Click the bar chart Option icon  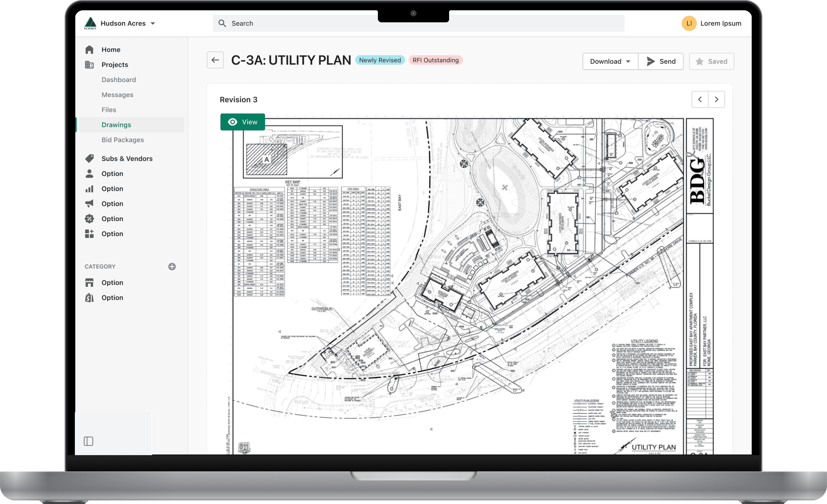(x=89, y=189)
